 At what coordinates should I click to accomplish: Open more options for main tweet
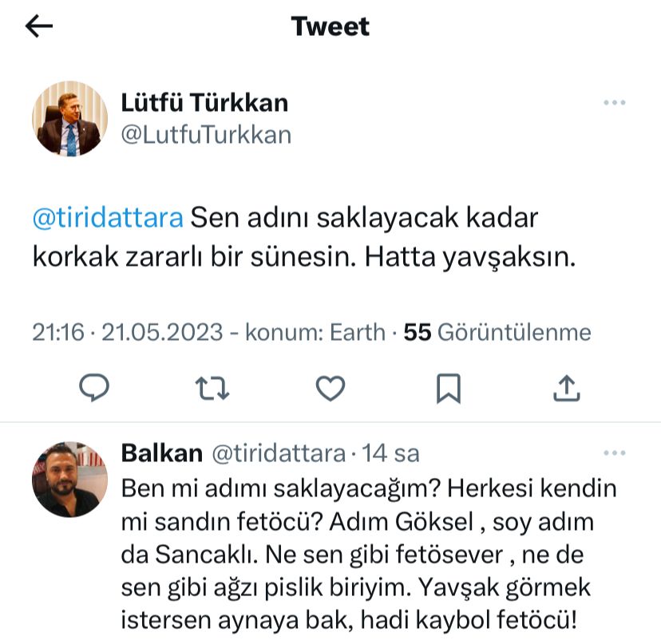(614, 103)
